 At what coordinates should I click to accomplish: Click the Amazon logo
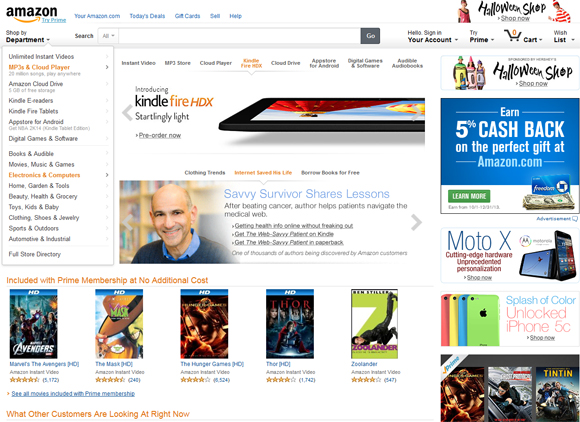[x=31, y=14]
